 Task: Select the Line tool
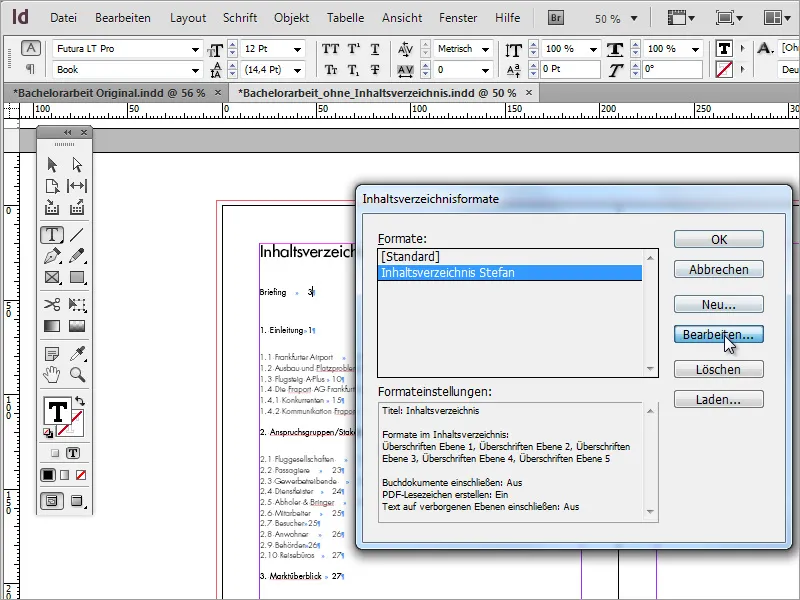[x=77, y=235]
